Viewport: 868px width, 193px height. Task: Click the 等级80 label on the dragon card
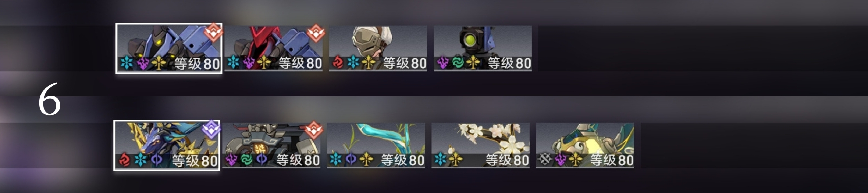[x=195, y=161]
